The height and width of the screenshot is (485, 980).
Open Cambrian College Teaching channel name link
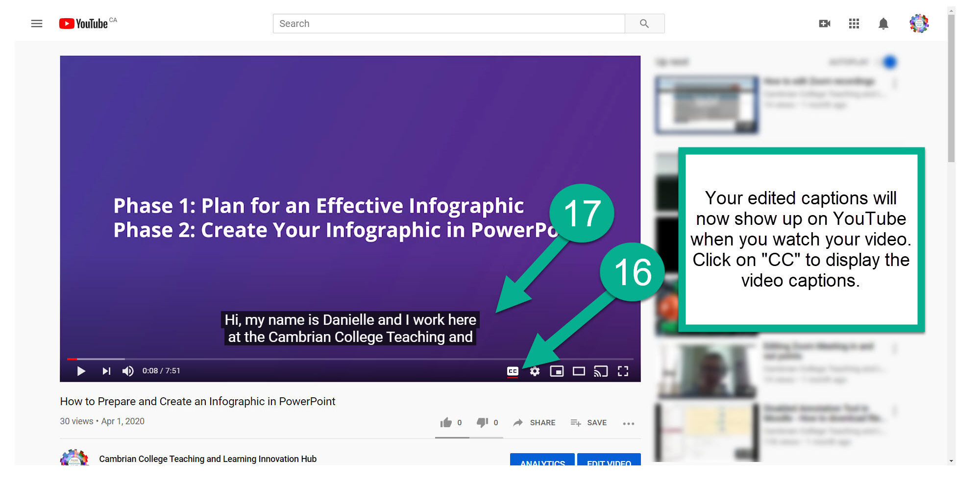tap(208, 459)
